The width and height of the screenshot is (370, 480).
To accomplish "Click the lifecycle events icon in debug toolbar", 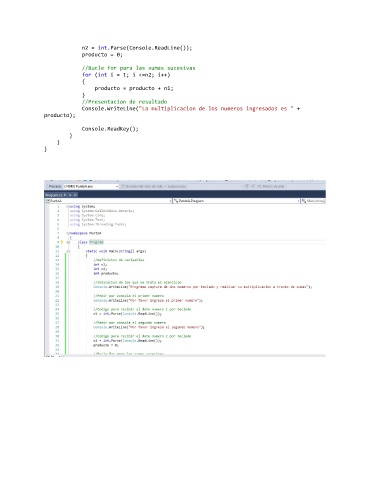I will point(123,186).
